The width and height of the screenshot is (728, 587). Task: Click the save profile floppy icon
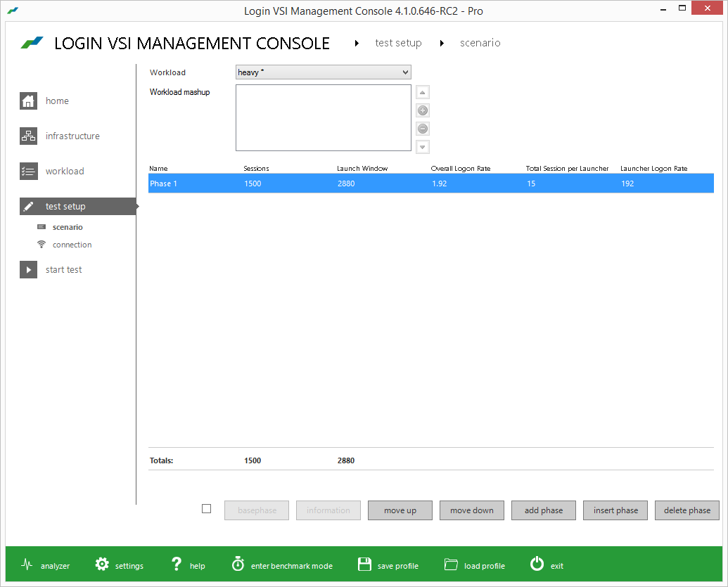tap(364, 565)
